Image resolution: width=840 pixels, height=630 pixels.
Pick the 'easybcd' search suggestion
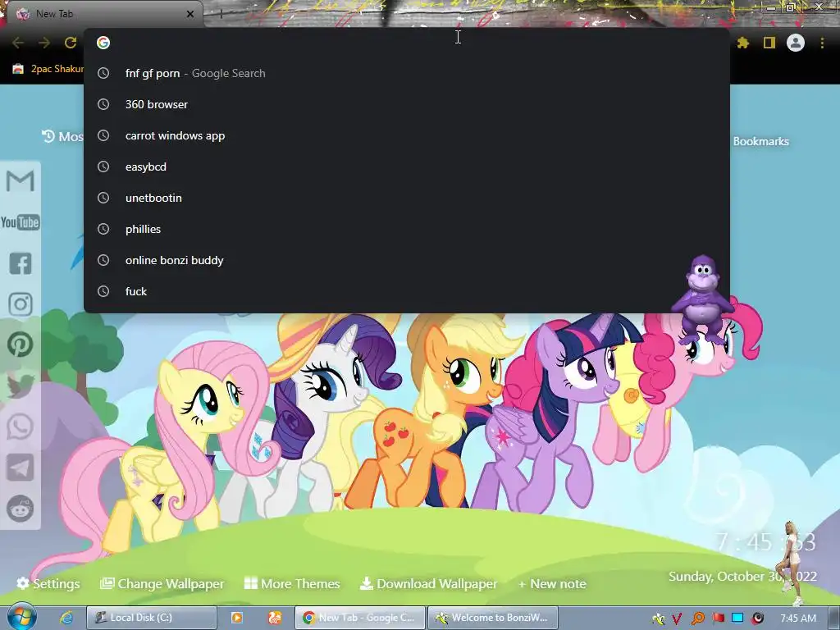tap(407, 167)
